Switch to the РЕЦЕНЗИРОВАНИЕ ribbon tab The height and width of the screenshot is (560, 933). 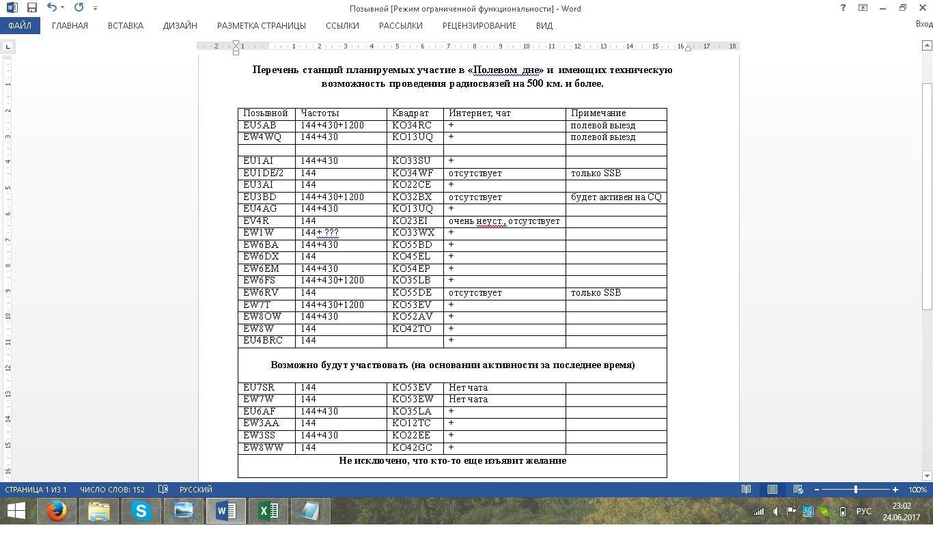click(x=479, y=26)
